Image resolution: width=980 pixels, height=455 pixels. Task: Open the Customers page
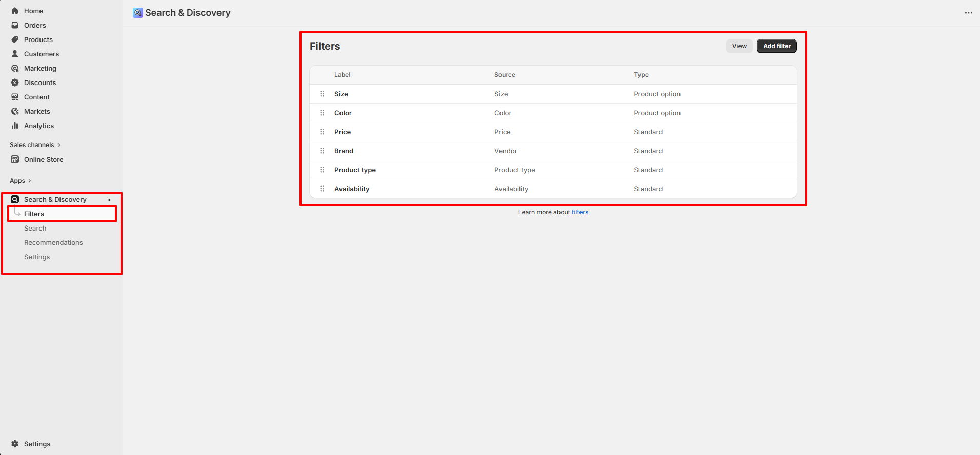42,54
